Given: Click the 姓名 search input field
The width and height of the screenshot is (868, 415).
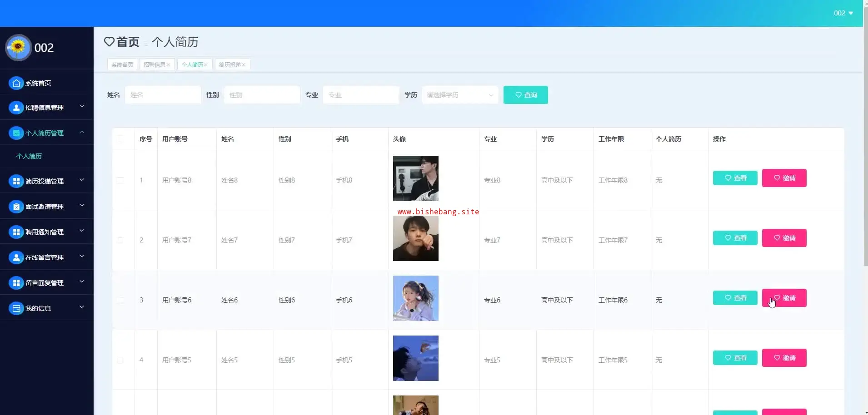Looking at the screenshot, I should [163, 95].
